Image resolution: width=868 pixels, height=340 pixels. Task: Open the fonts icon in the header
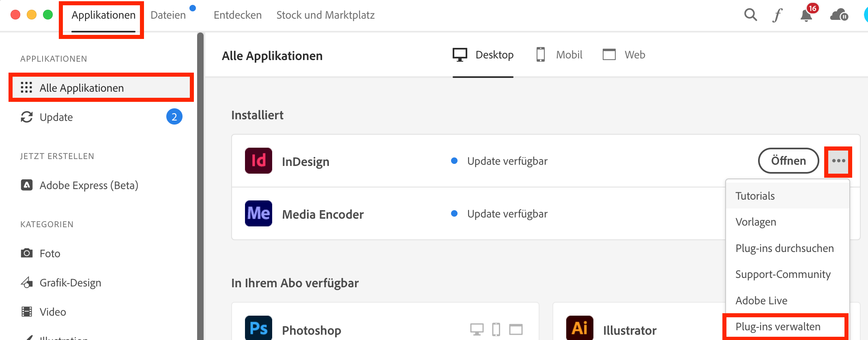777,15
